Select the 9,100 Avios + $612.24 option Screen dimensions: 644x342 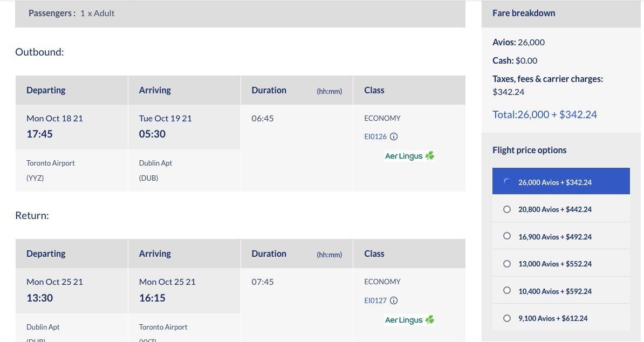tap(561, 318)
